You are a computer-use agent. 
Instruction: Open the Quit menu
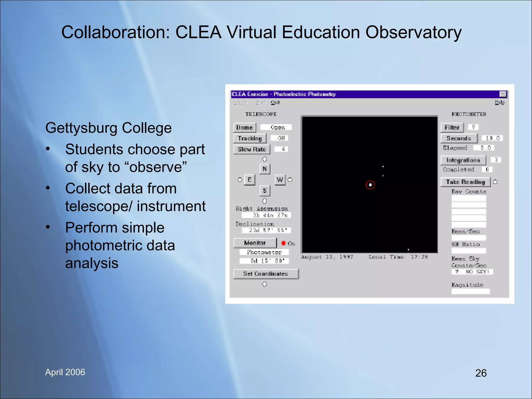275,102
